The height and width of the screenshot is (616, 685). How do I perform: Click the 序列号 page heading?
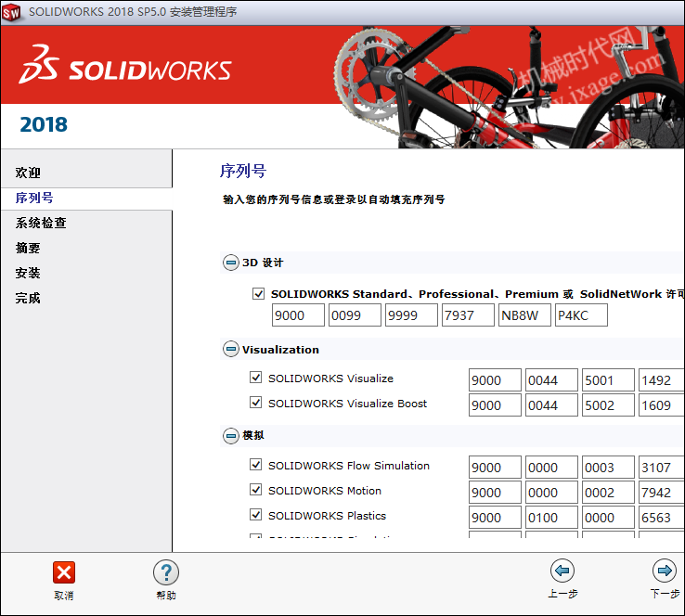[243, 171]
